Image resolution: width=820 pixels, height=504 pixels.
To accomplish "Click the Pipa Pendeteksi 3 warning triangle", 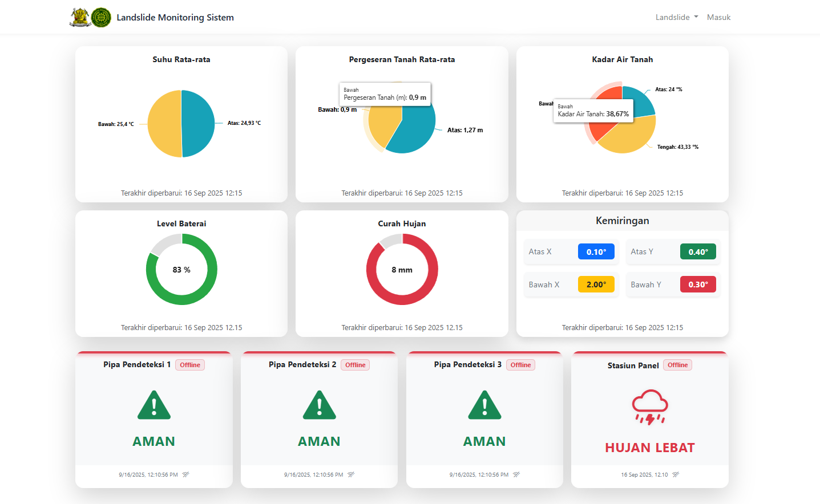I will tap(484, 405).
